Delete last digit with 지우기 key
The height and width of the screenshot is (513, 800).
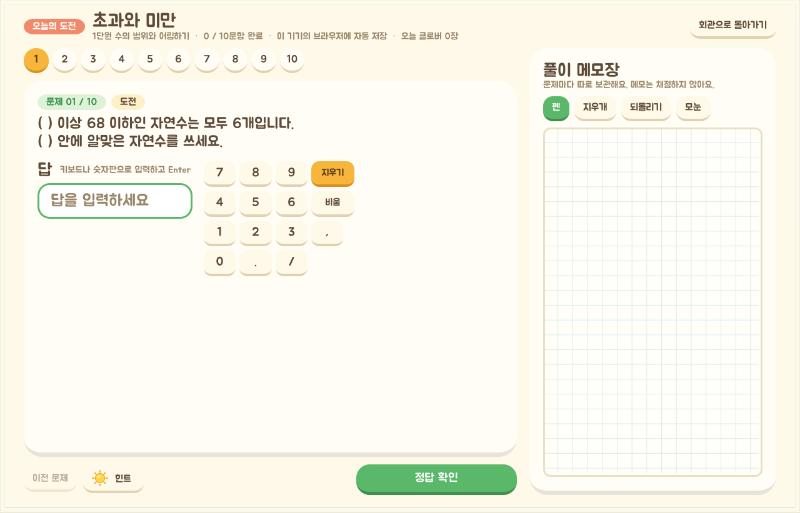(333, 173)
